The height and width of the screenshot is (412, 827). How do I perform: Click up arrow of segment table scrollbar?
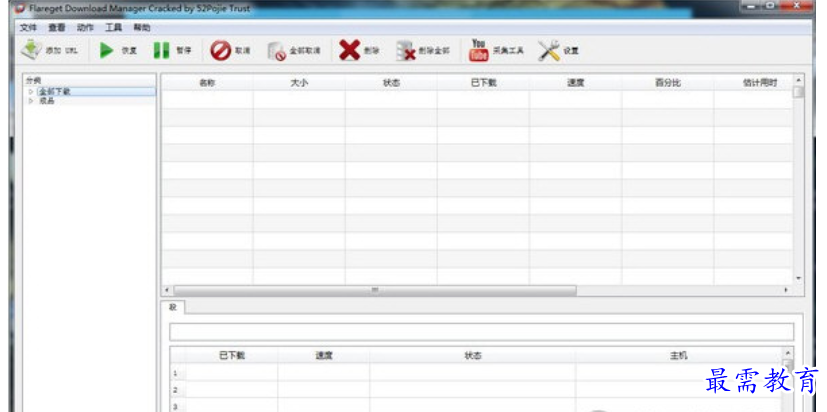point(788,353)
